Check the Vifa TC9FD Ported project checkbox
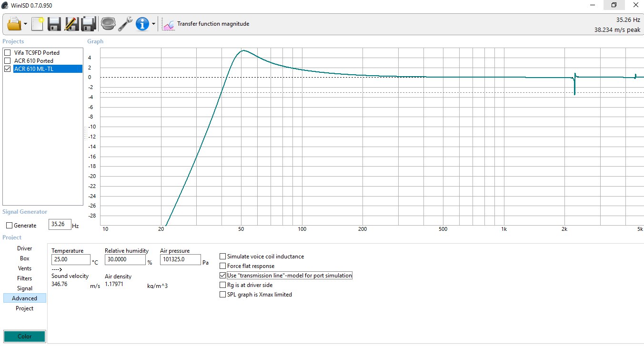 coord(7,52)
